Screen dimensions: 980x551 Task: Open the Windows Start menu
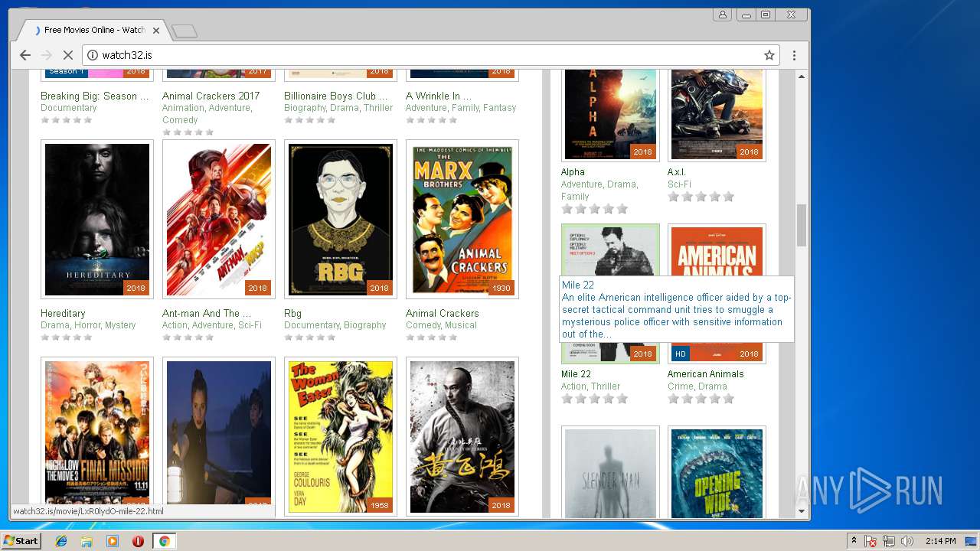[21, 541]
